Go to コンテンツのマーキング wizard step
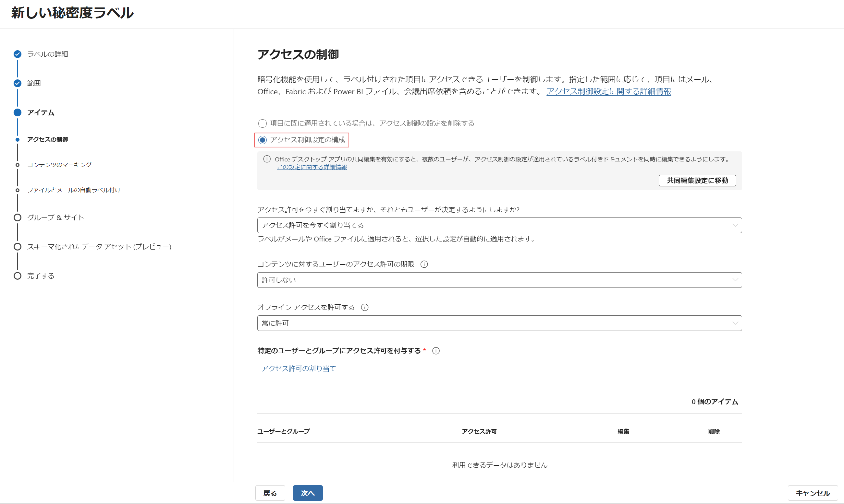Image resolution: width=844 pixels, height=504 pixels. point(59,165)
